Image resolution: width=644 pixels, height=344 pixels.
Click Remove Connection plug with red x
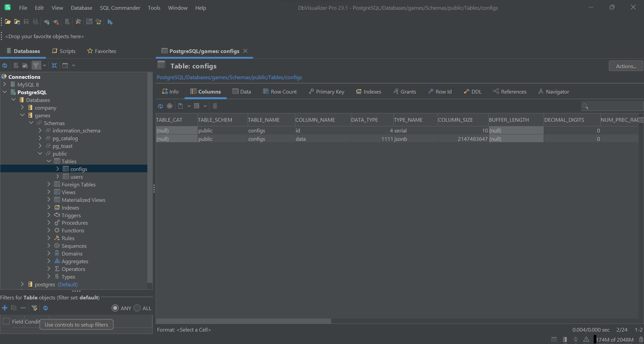point(56,22)
